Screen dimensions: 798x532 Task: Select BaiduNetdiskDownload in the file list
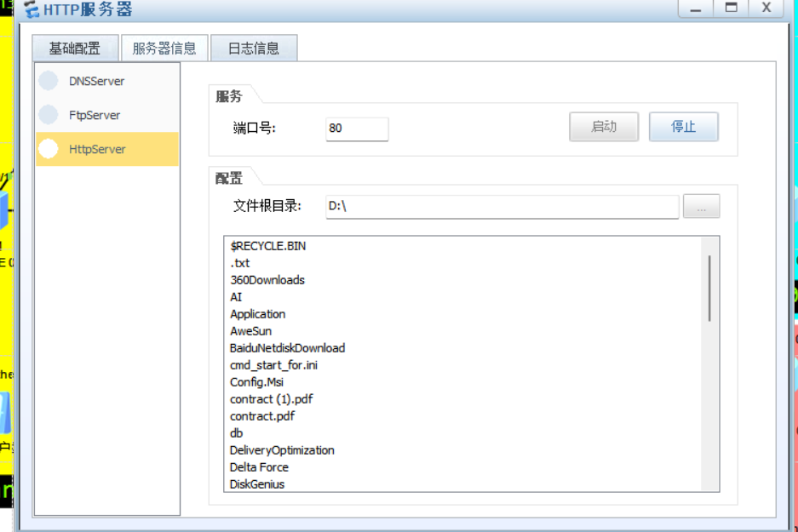coord(287,348)
